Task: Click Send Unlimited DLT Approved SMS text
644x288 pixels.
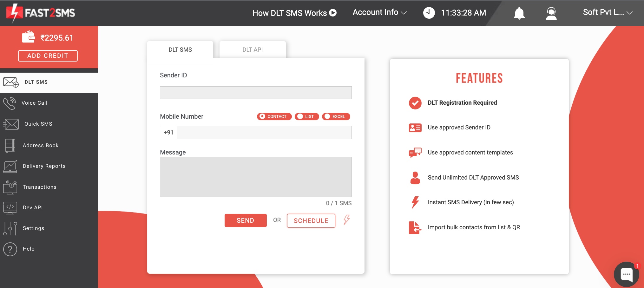Action: (473, 178)
